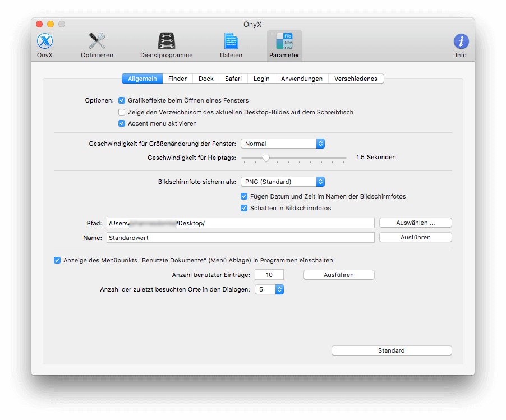Click the Anzahl benutzter Einträge field
Screen dimensions: 506x420
click(269, 275)
